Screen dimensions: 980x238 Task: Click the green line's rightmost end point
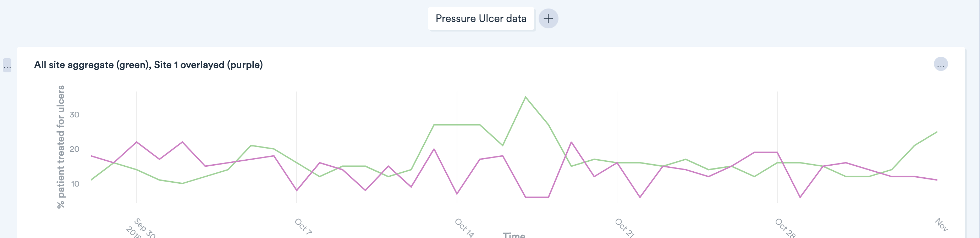pos(937,132)
